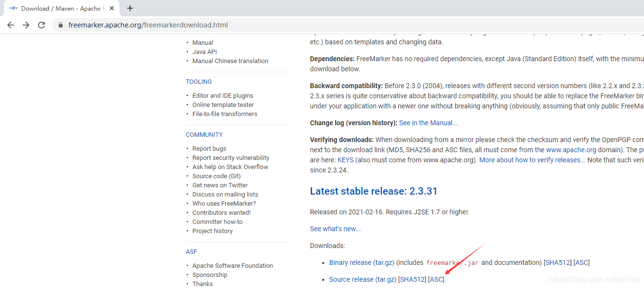The image size is (644, 288).
Task: Open a new tab with plus icon
Action: click(130, 8)
